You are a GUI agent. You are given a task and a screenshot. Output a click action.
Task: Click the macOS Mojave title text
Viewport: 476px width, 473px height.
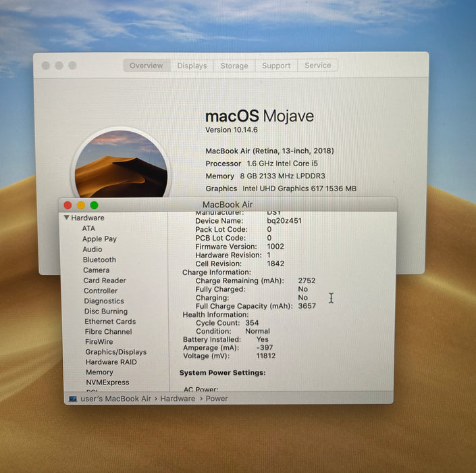[259, 116]
